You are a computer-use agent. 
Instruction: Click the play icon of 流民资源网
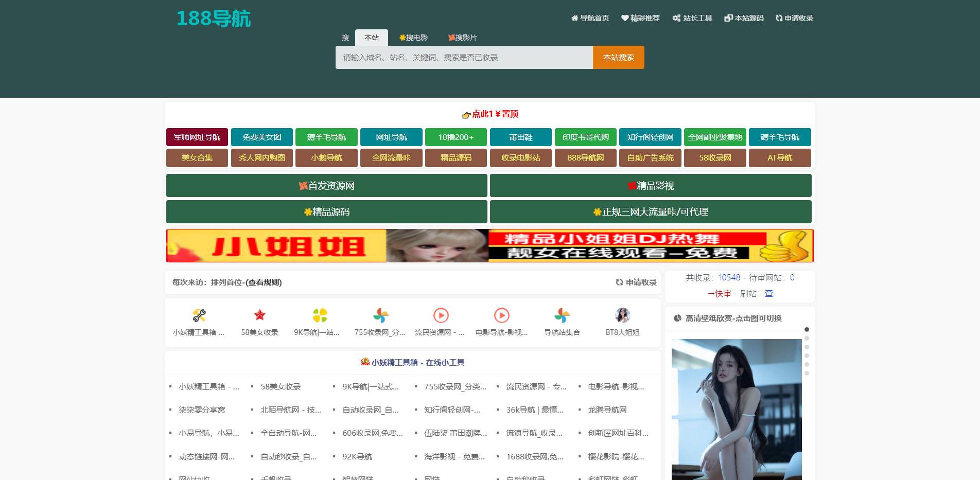tap(441, 314)
